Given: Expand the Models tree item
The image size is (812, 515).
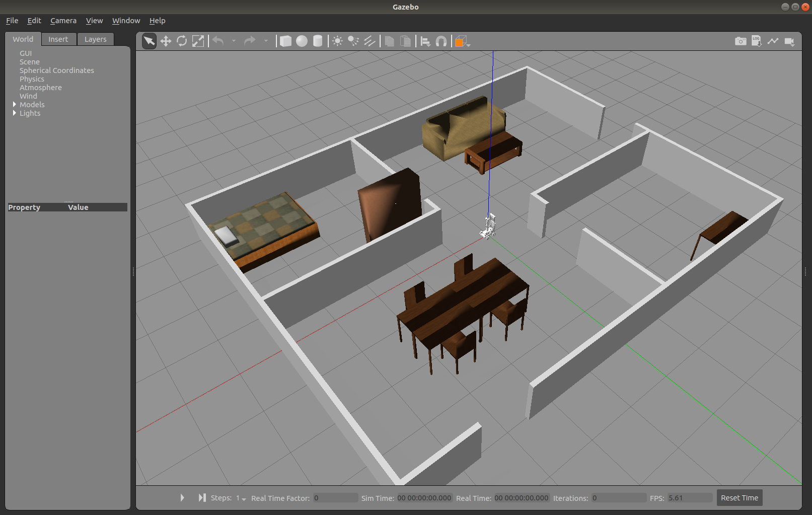Looking at the screenshot, I should click(x=14, y=104).
